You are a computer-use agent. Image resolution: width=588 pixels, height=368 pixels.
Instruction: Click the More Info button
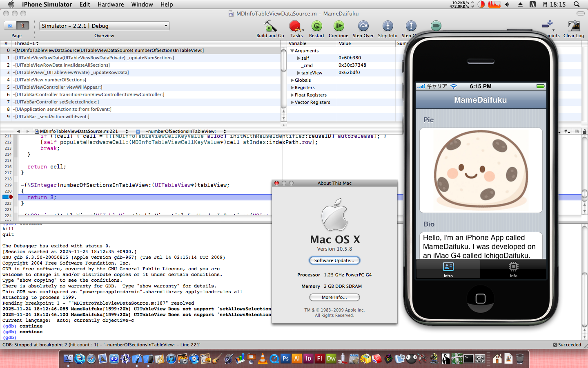334,297
